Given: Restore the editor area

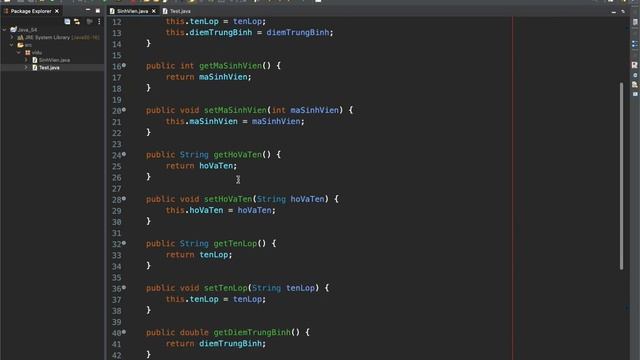Looking at the screenshot, I should [623, 12].
